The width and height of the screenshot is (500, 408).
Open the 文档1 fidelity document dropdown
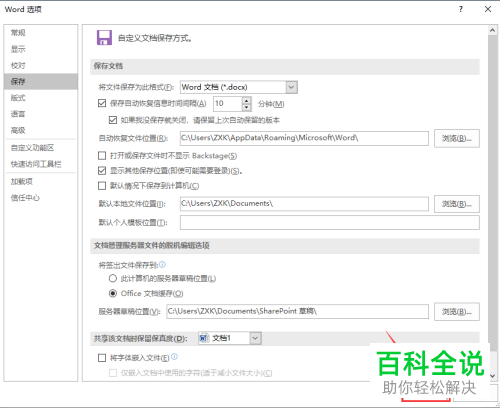[x=255, y=338]
